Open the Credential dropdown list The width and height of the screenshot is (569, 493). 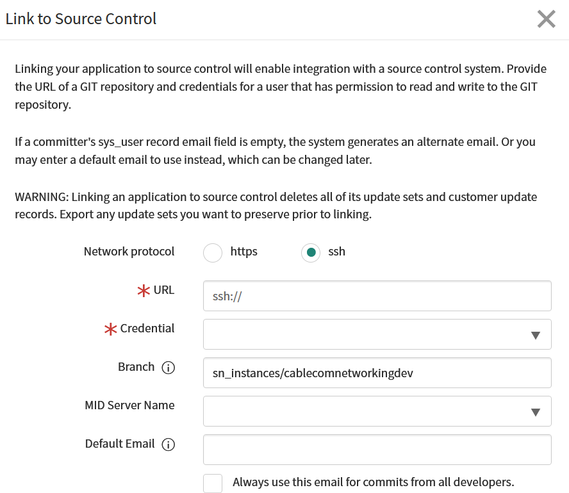(x=377, y=334)
